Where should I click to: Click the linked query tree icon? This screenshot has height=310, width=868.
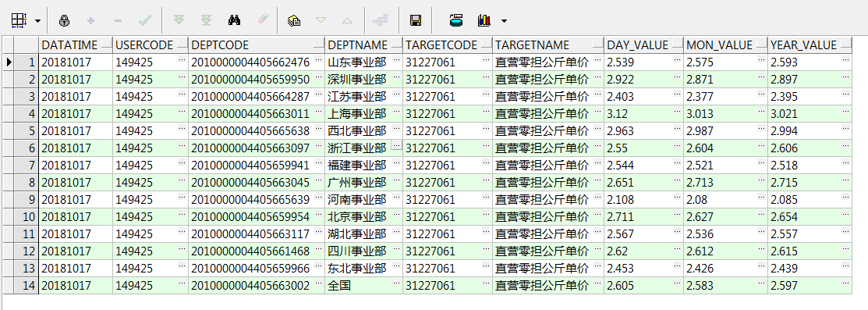tap(381, 21)
